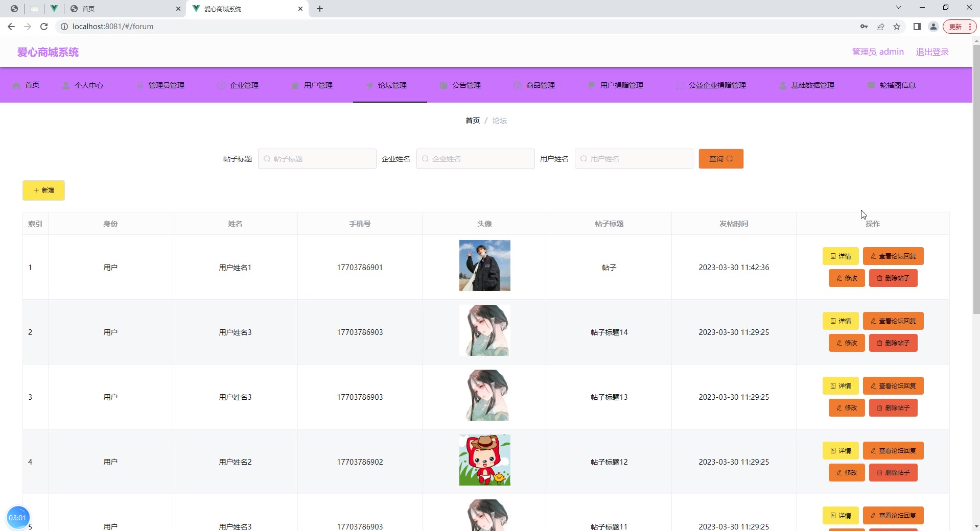The width and height of the screenshot is (980, 531).
Task: Open the browser profile avatar icon
Action: [933, 27]
